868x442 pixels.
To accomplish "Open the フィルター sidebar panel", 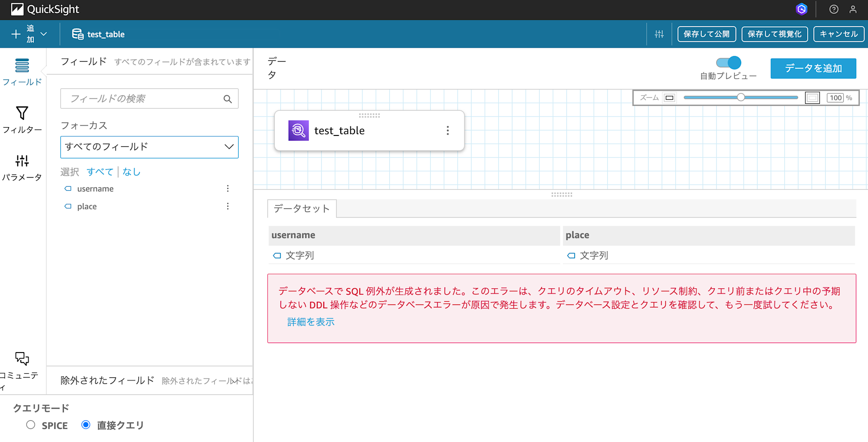I will [22, 120].
